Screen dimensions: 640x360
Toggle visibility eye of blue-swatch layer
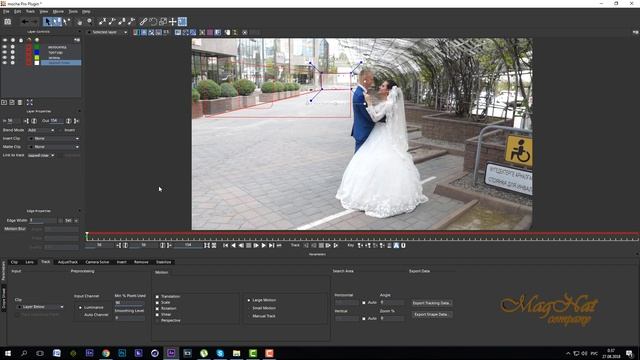[4, 53]
